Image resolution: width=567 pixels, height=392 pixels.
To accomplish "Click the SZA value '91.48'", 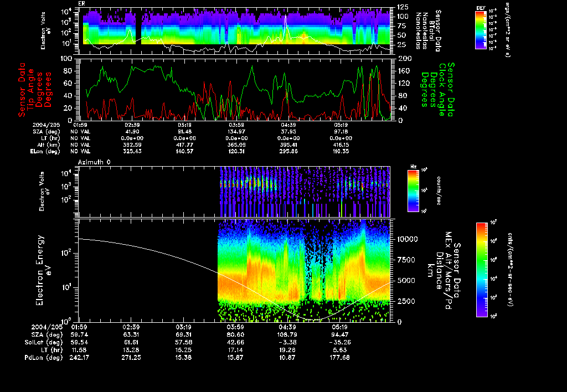I will 184,132.
